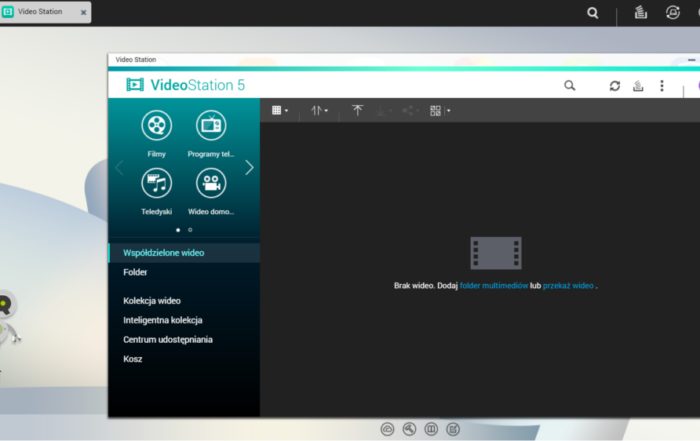Click the search magnifier in VideoStation header

pyautogui.click(x=569, y=85)
